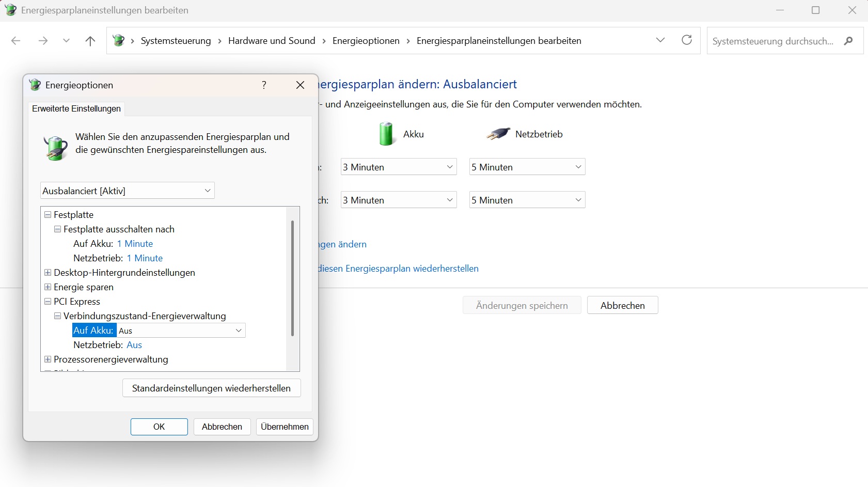Expand Desktop-Hintergrundeinstellungen node
Image resolution: width=868 pixels, height=487 pixels.
coord(48,273)
